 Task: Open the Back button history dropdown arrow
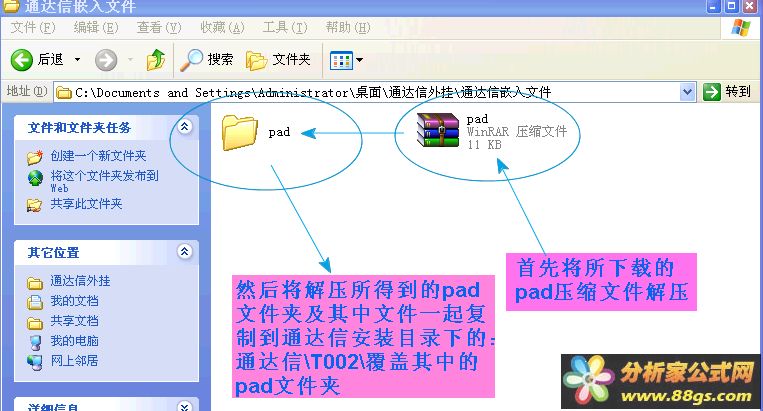[x=77, y=59]
